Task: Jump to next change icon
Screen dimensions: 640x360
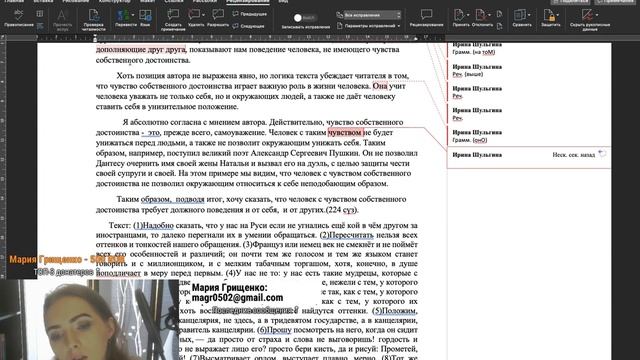Action: click(x=500, y=27)
